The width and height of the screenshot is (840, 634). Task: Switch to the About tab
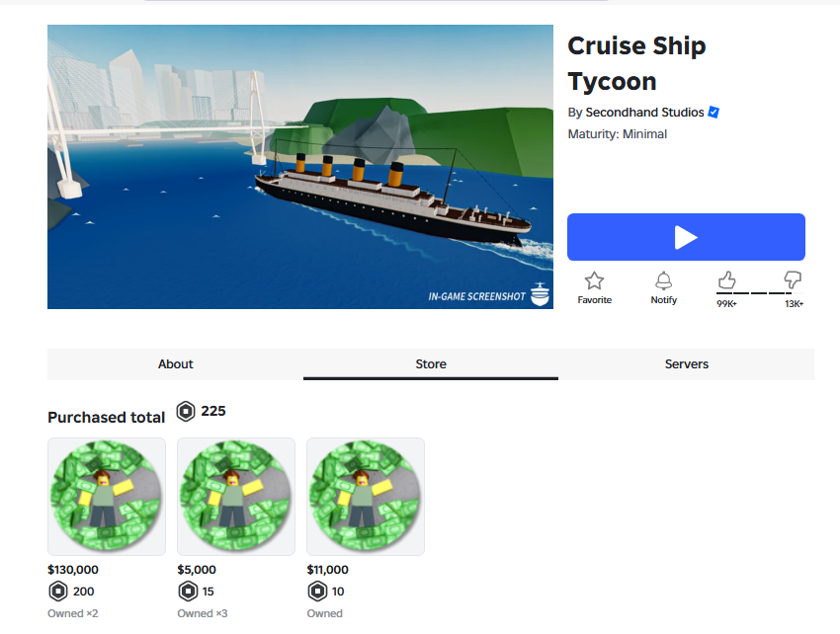(x=175, y=364)
